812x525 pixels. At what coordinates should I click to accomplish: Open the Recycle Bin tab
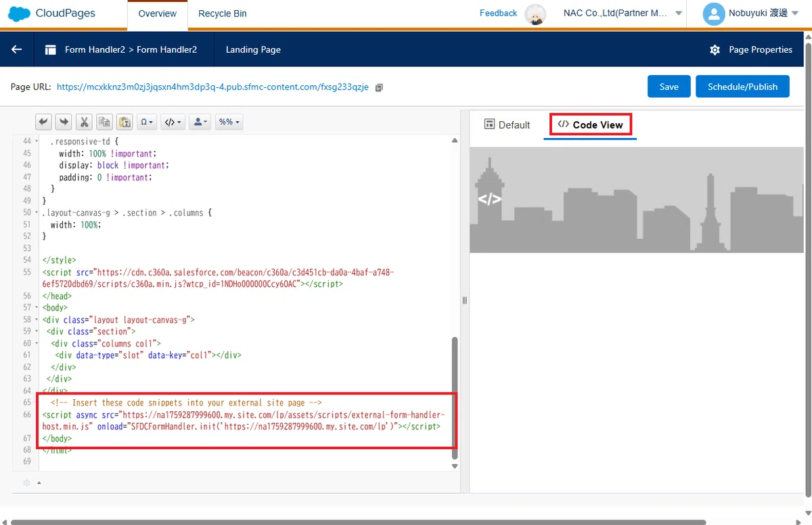coord(222,14)
